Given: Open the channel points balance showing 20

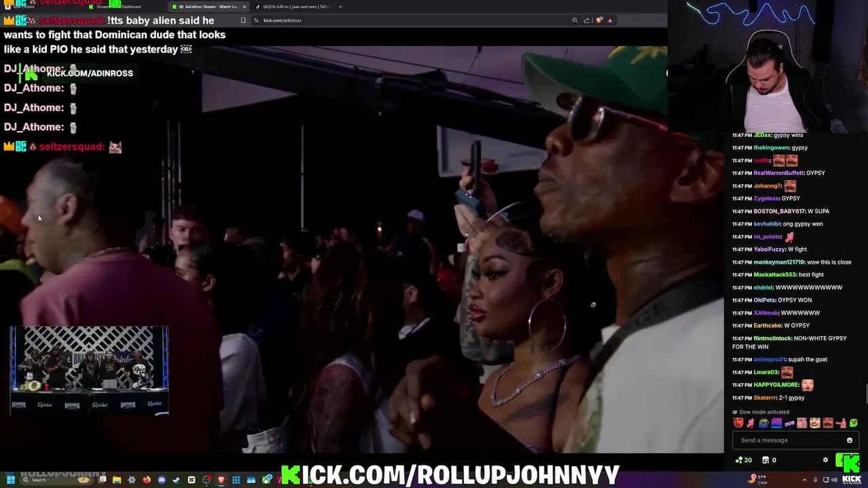Looking at the screenshot, I should [744, 460].
